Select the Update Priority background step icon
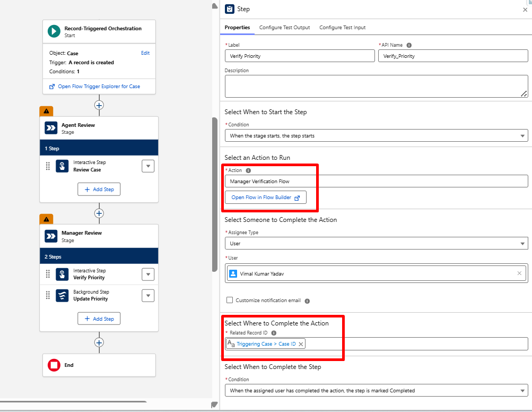532x412 pixels. point(62,296)
